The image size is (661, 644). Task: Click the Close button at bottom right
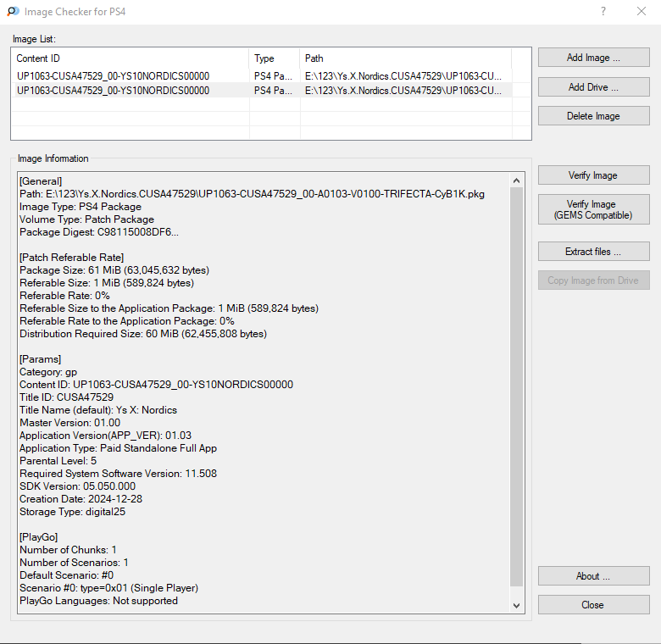[593, 605]
